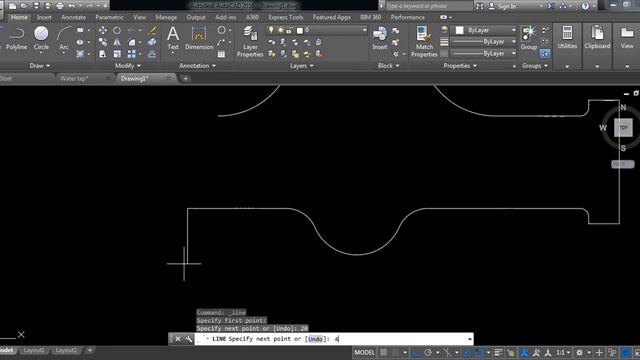640x360 pixels.
Task: Expand the Layers panel
Action: [302, 66]
